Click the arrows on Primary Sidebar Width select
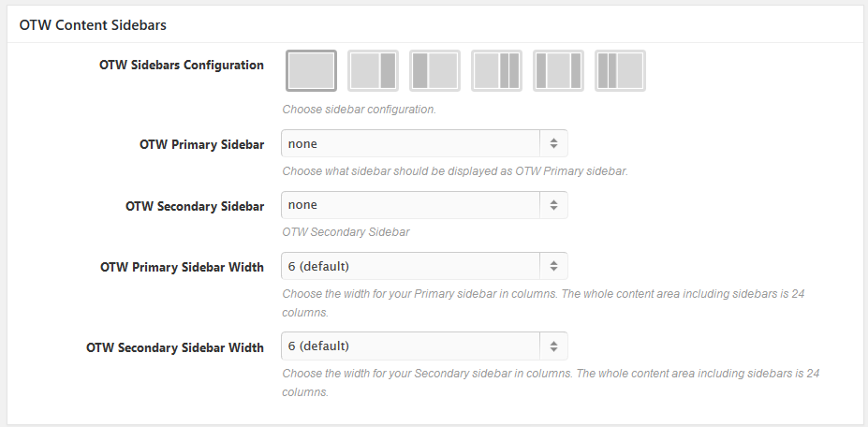This screenshot has height=427, width=868. click(553, 266)
